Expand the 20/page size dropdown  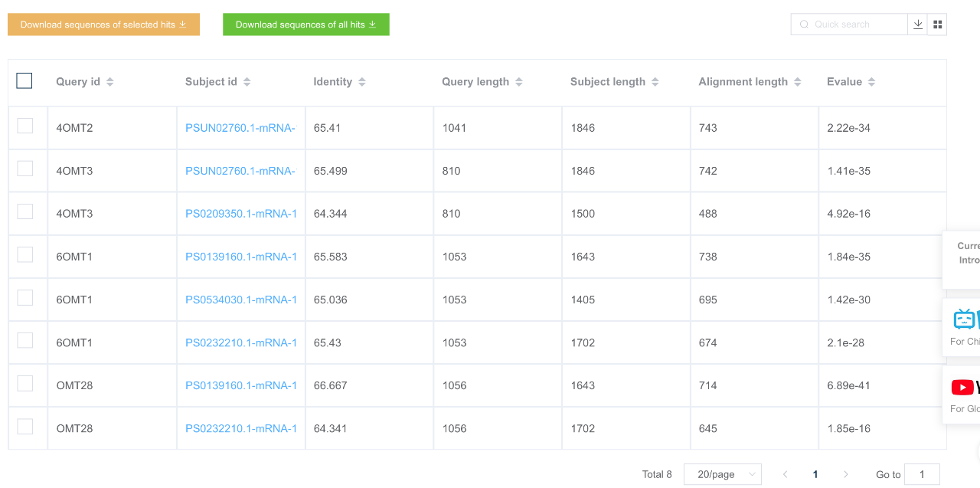[723, 474]
